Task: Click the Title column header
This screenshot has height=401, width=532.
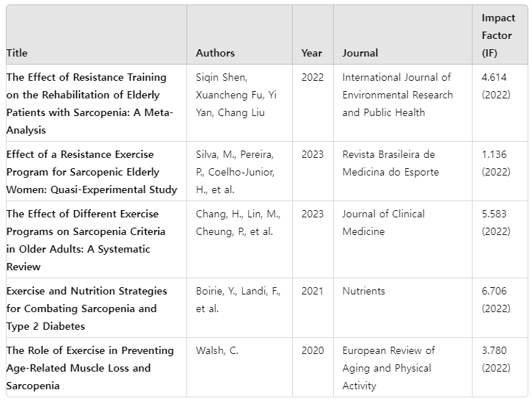Action: tap(17, 53)
